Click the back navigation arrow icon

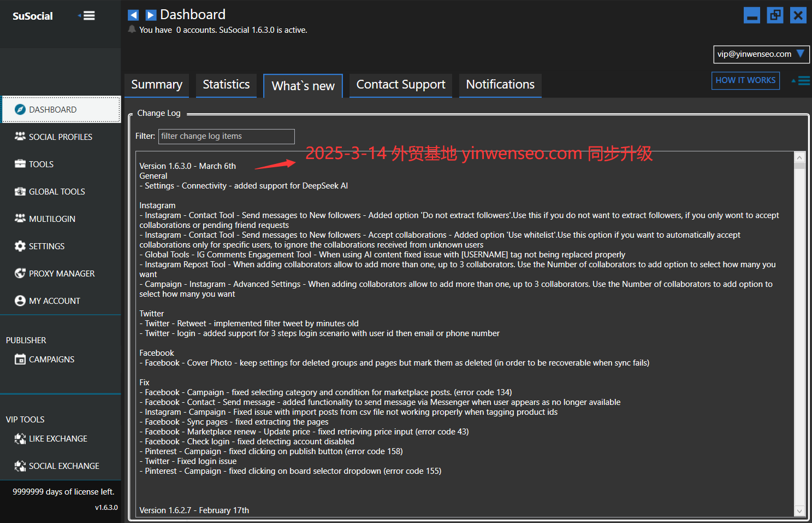(x=133, y=15)
